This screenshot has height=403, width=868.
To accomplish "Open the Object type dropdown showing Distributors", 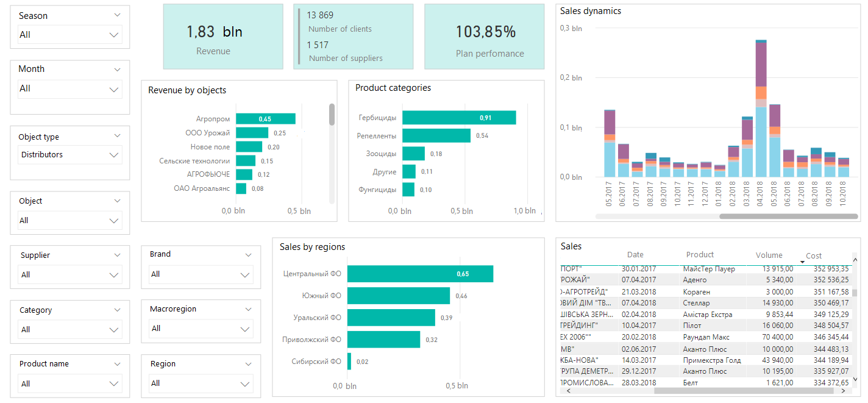I will point(70,155).
